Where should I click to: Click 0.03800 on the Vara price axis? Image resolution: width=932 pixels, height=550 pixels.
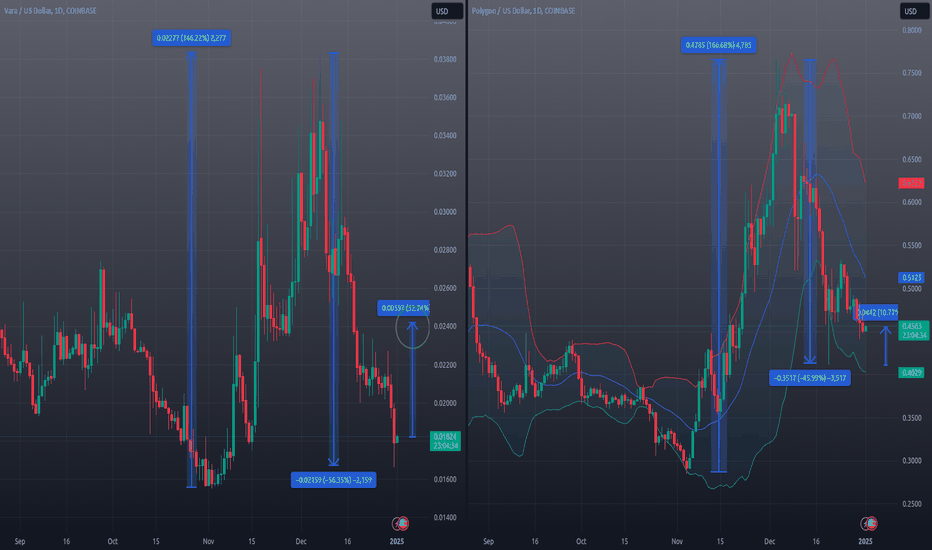coord(445,59)
